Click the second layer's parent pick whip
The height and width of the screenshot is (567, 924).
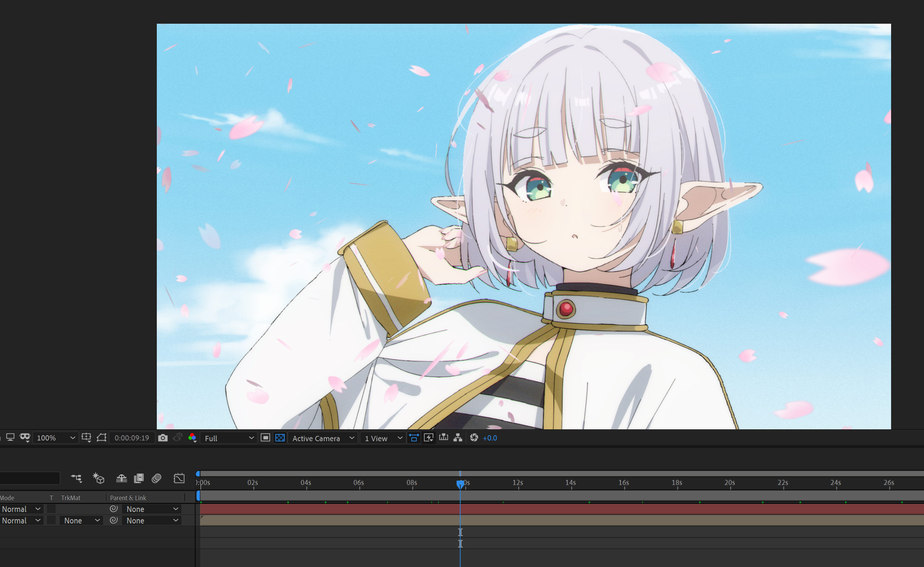(114, 520)
